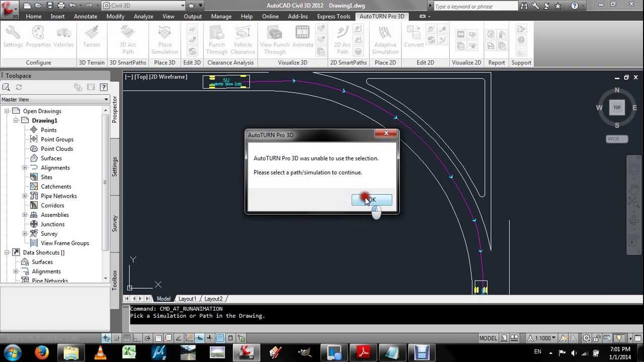
Task: Click the View Punch Through tool
Action: [x=275, y=40]
